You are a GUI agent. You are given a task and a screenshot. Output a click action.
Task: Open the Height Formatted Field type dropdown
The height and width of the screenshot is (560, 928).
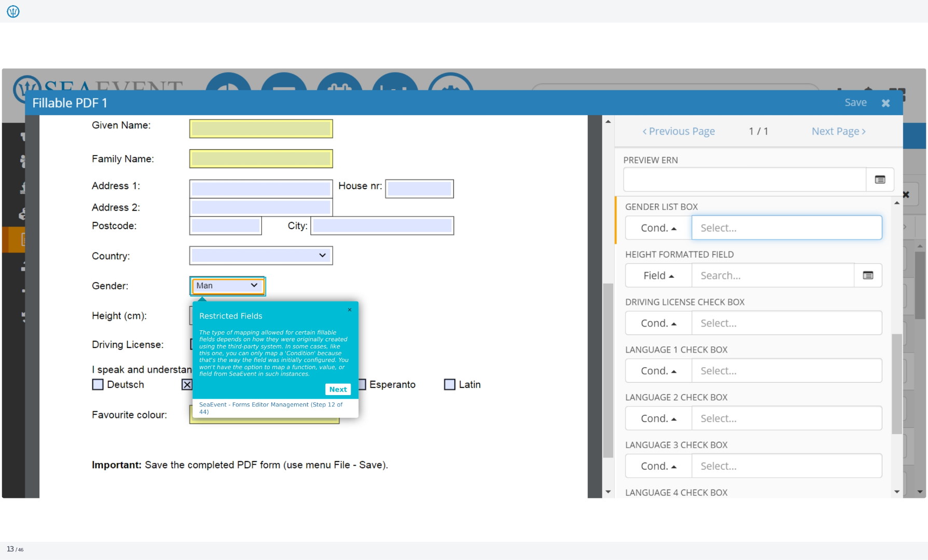[x=658, y=275]
